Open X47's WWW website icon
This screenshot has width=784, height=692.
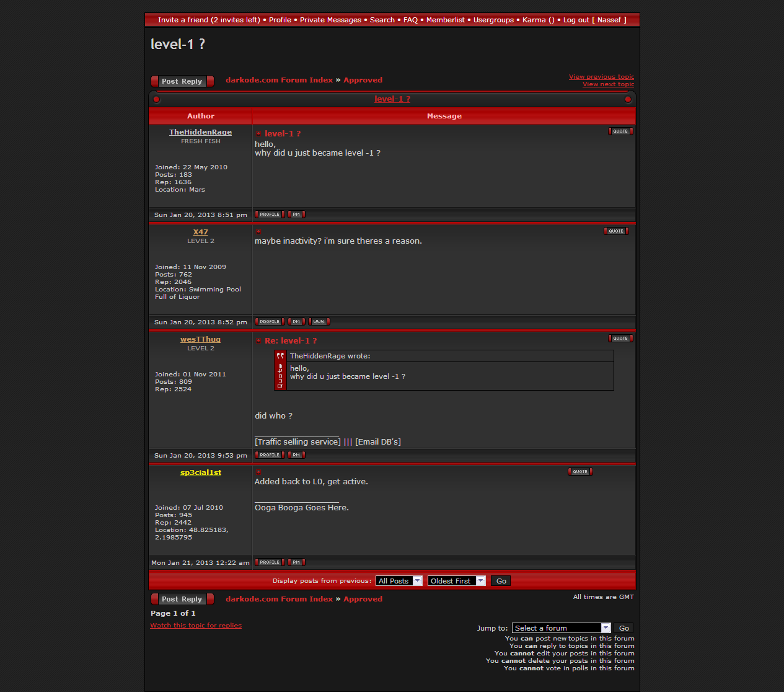[319, 322]
